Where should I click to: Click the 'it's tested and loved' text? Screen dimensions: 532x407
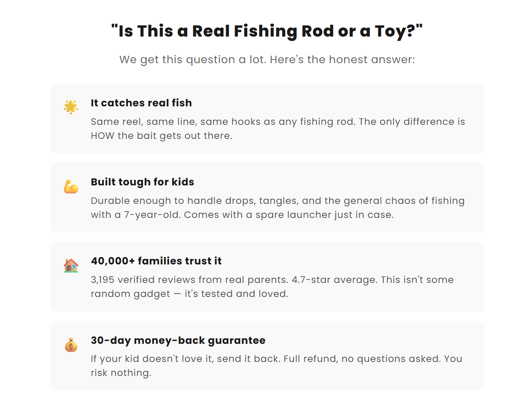pos(236,294)
